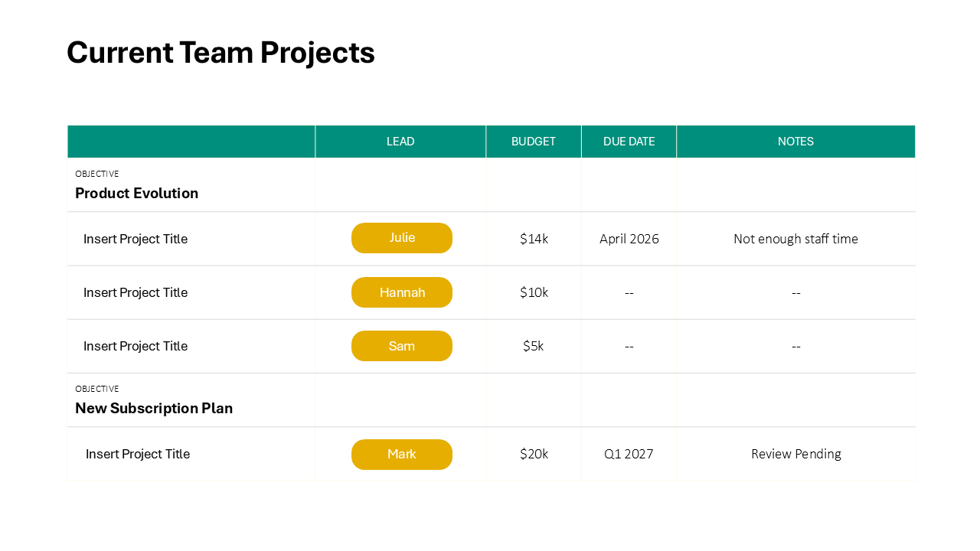Select the Hannah lead pill button
Viewport: 980px width, 551px height.
(x=402, y=292)
